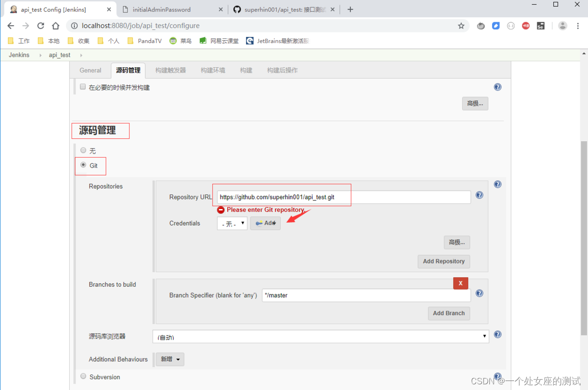
Task: Click the browser address bar
Action: [x=267, y=26]
